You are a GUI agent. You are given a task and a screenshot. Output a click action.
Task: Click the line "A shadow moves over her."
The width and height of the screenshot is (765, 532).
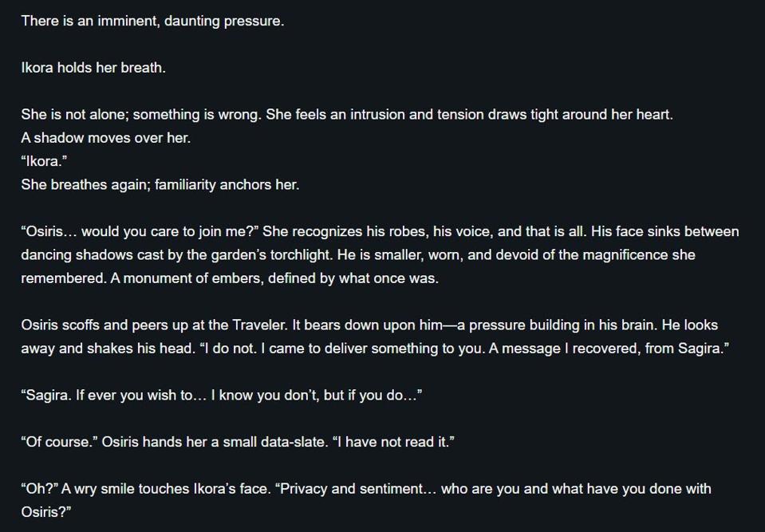[106, 138]
